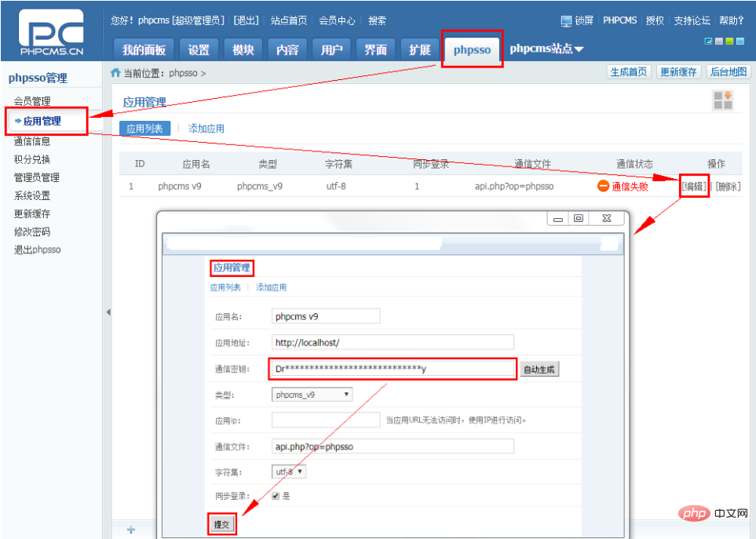Select the light blue theme swatch
Screen dimensions: 756x539
tap(740, 42)
